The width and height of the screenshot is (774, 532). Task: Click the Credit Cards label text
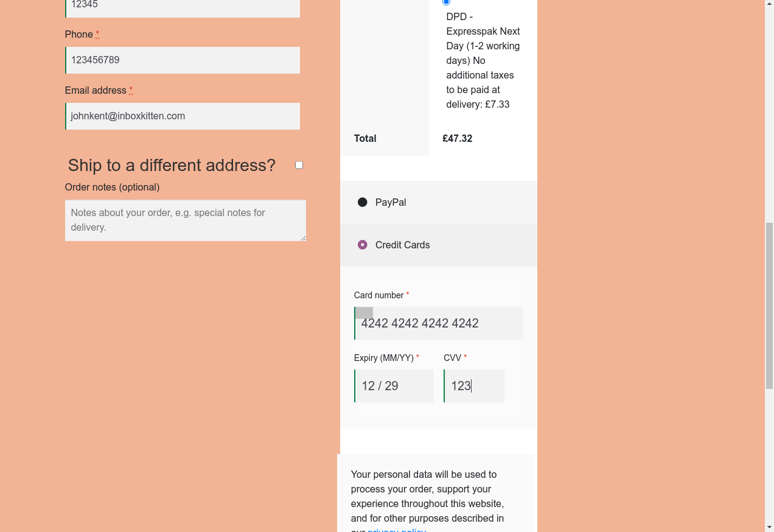pyautogui.click(x=402, y=245)
